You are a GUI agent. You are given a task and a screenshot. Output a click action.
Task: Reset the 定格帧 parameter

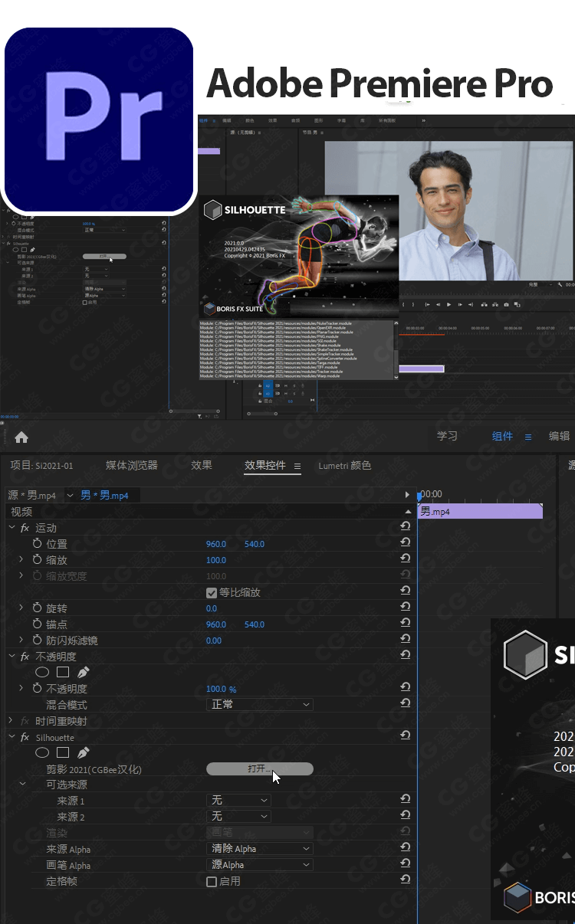tap(406, 880)
